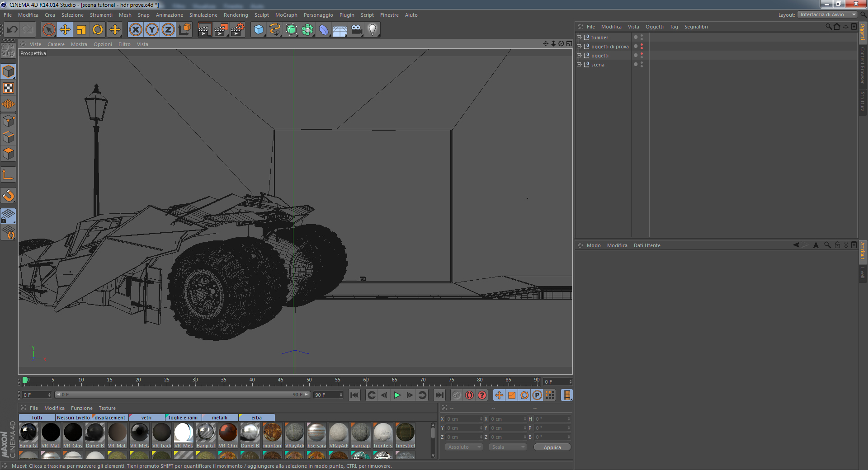Switch to the metalli material tab

coord(220,418)
